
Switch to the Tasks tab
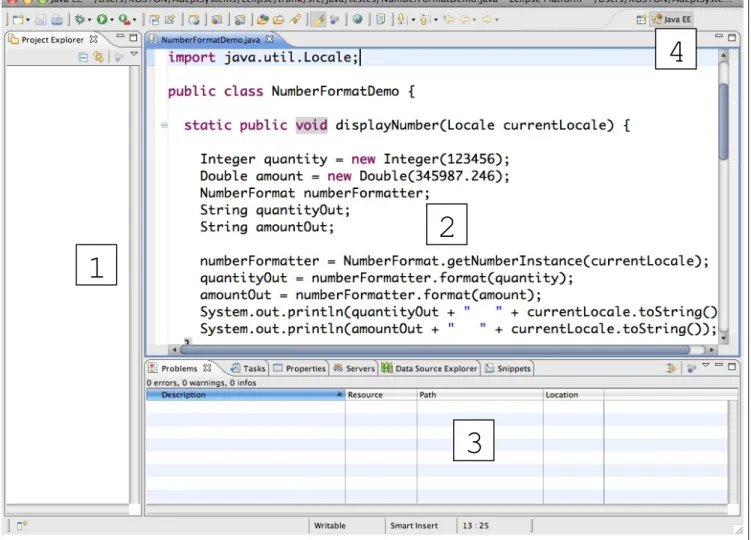coord(248,368)
